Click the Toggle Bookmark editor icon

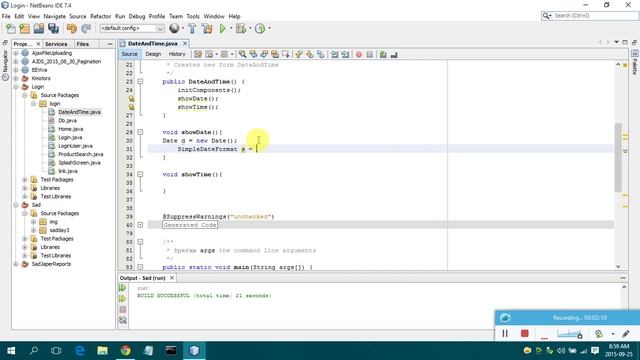tap(321, 54)
